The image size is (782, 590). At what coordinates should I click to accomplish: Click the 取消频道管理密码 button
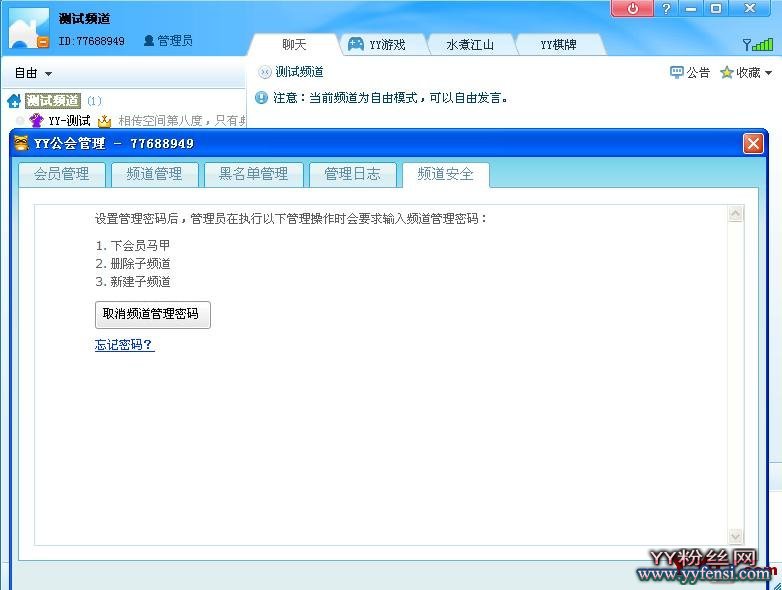pyautogui.click(x=153, y=314)
